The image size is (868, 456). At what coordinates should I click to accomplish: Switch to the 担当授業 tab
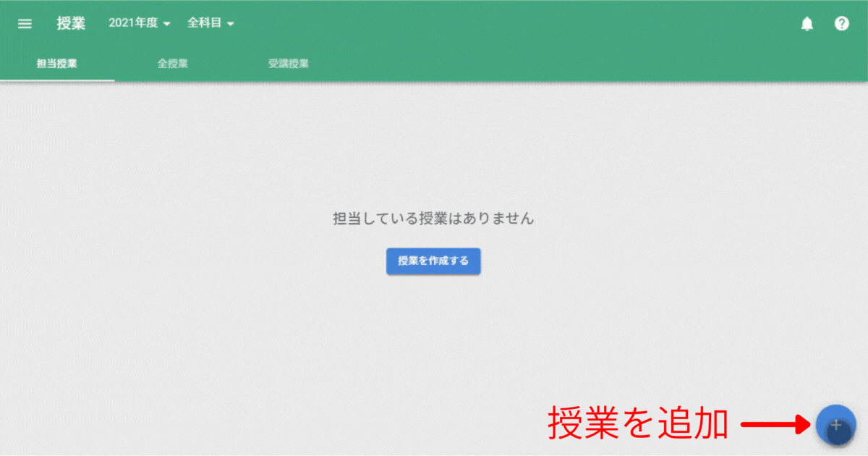pos(57,64)
